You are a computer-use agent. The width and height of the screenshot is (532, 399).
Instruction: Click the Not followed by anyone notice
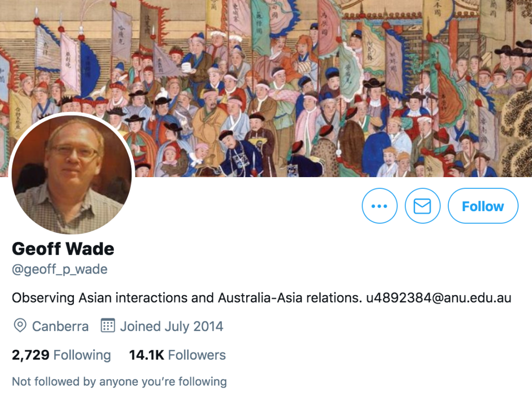pos(119,381)
